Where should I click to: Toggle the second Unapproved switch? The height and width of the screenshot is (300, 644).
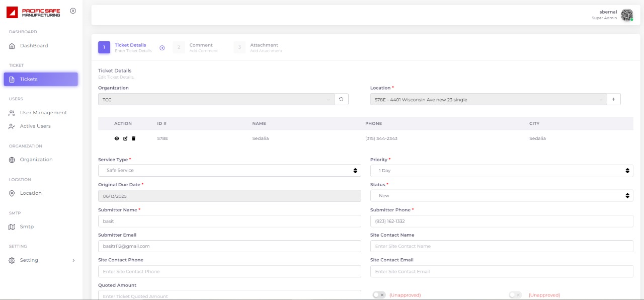tap(515, 295)
